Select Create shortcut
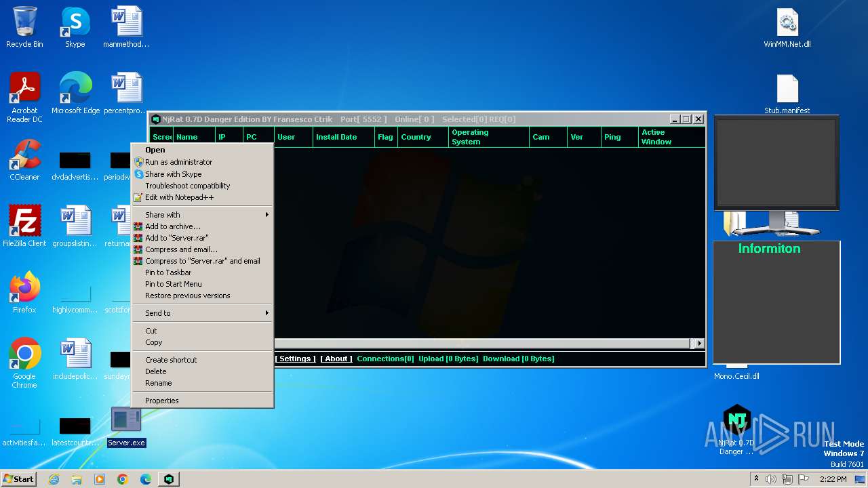 (202, 360)
